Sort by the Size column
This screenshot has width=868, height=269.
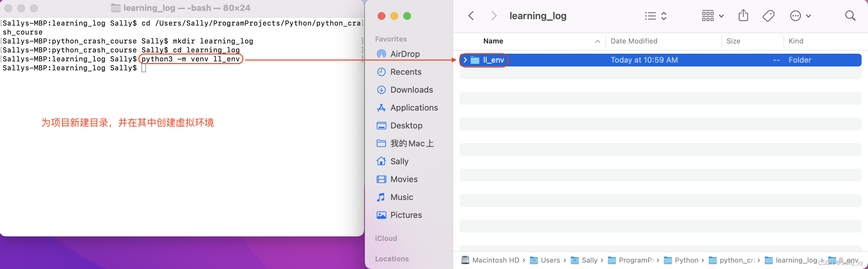click(x=733, y=41)
